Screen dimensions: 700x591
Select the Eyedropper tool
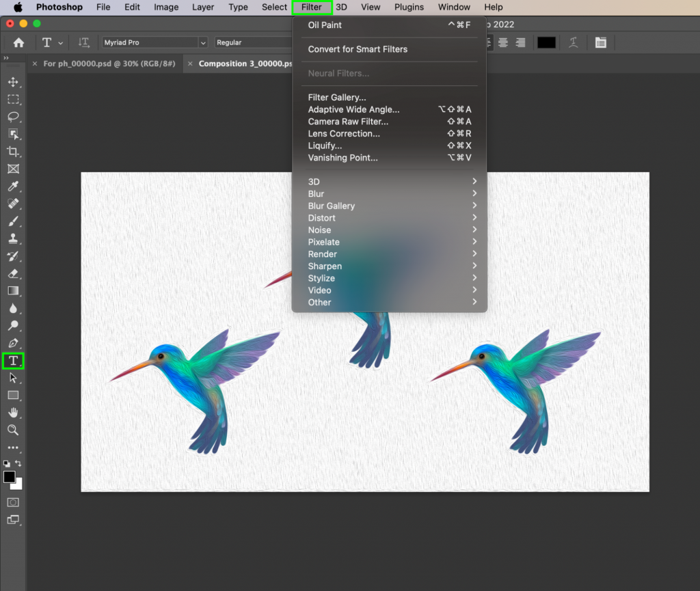(13, 187)
